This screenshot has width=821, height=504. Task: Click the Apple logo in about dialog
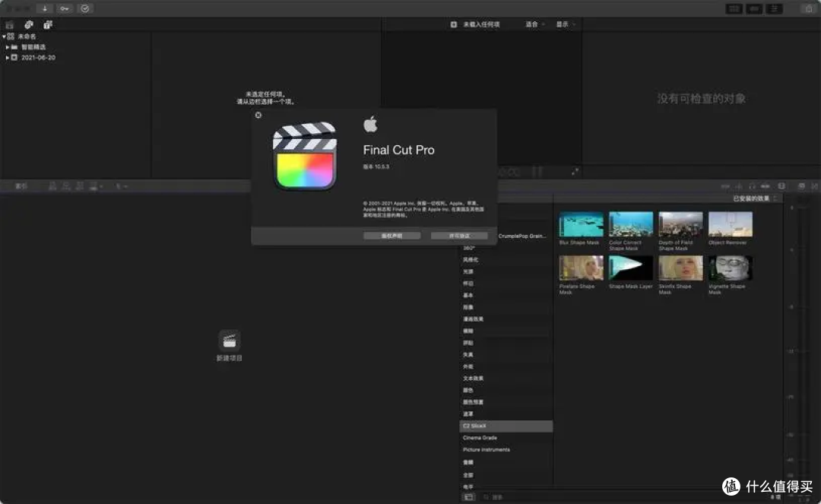(370, 124)
